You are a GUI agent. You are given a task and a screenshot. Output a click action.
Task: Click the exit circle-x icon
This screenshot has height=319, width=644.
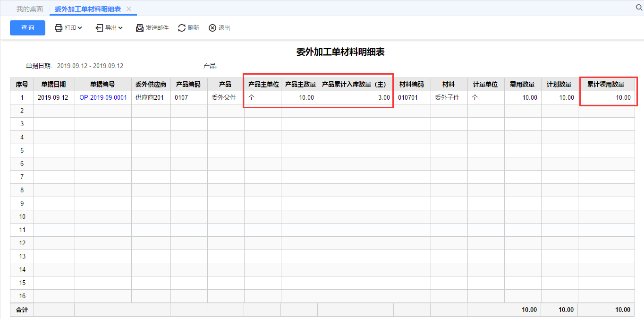point(212,28)
